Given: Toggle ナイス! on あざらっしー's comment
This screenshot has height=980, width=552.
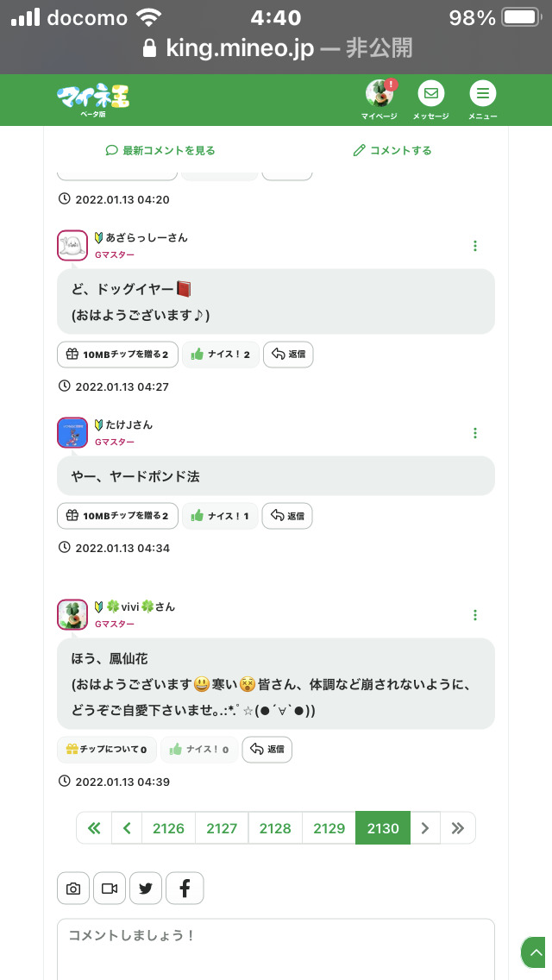Looking at the screenshot, I should point(221,355).
